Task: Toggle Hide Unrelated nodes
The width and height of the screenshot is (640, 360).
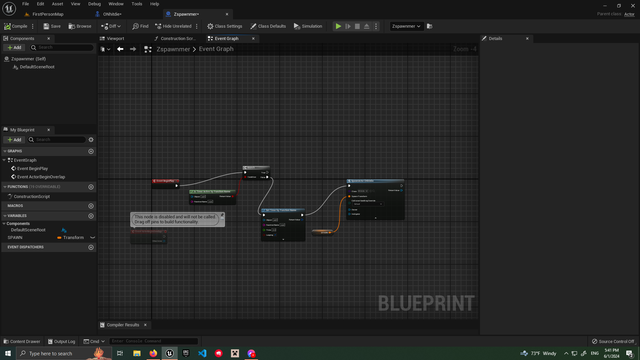Action: pyautogui.click(x=173, y=26)
